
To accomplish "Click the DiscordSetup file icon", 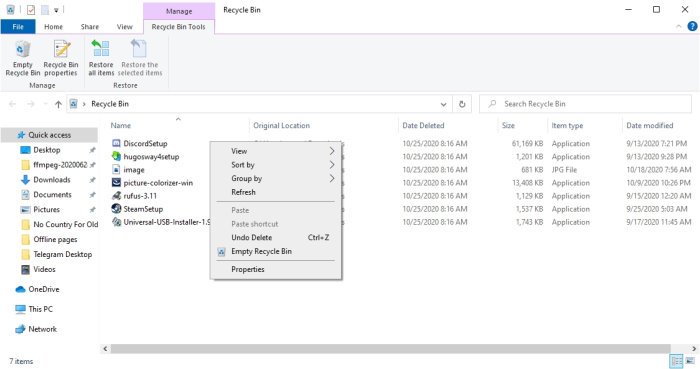I will (x=116, y=143).
